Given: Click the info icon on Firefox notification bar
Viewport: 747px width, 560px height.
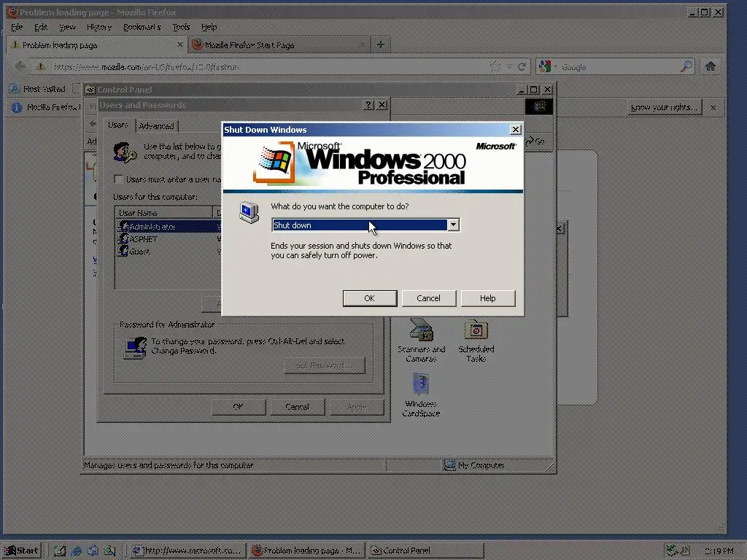Looking at the screenshot, I should (17, 108).
